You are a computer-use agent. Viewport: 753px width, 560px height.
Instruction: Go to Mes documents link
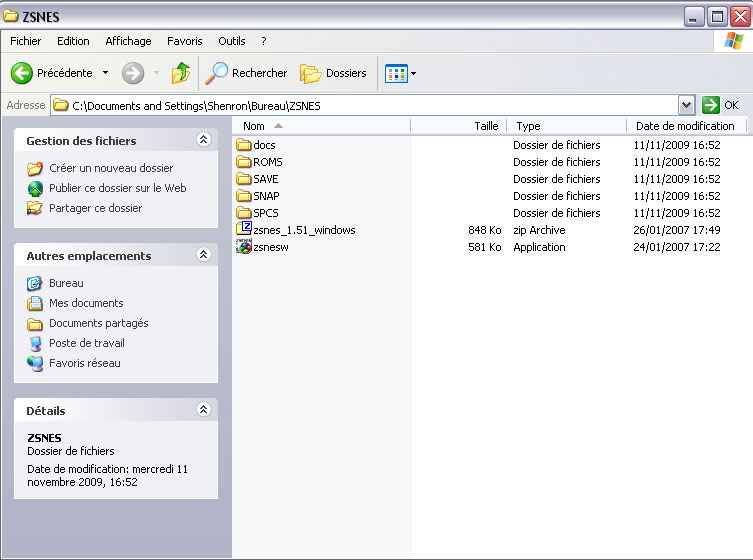[86, 303]
